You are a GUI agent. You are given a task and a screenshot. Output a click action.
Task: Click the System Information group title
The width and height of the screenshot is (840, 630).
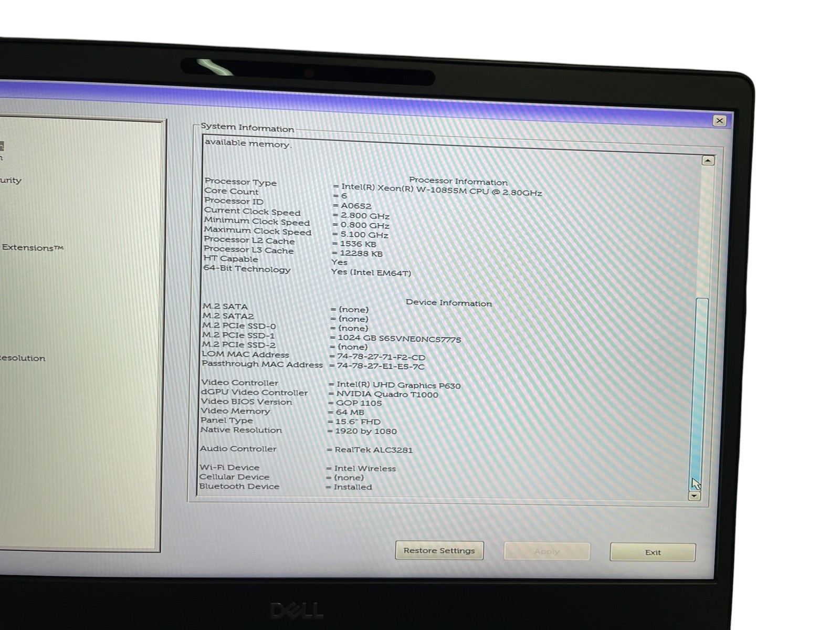(247, 128)
